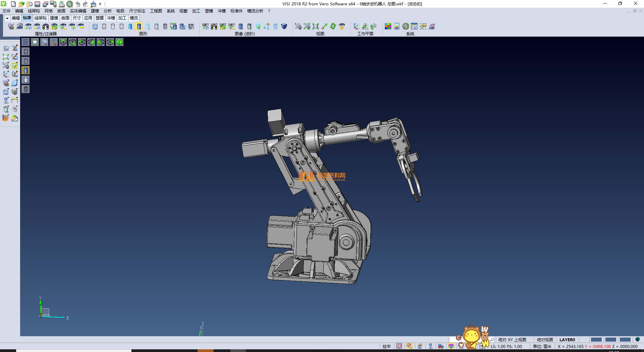Toggle the highlighted cylinder in viewport sidebar

(26, 70)
